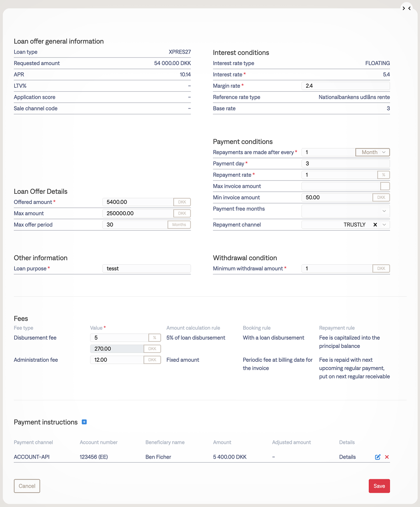This screenshot has height=507, width=420.
Task: Focus the Max offer period field
Action: [x=134, y=225]
